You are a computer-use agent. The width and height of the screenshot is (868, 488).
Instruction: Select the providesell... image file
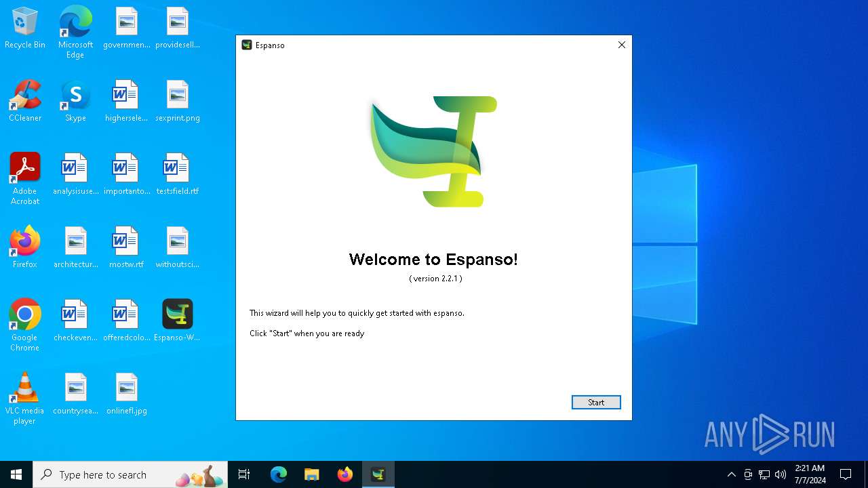pos(178,28)
